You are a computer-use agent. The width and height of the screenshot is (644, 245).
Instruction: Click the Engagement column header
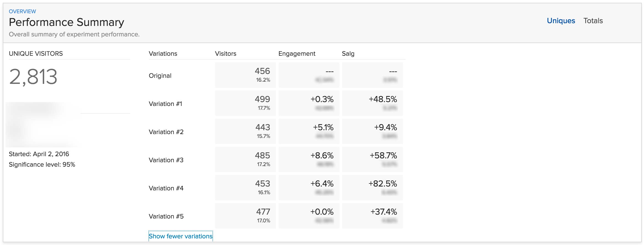pyautogui.click(x=297, y=54)
